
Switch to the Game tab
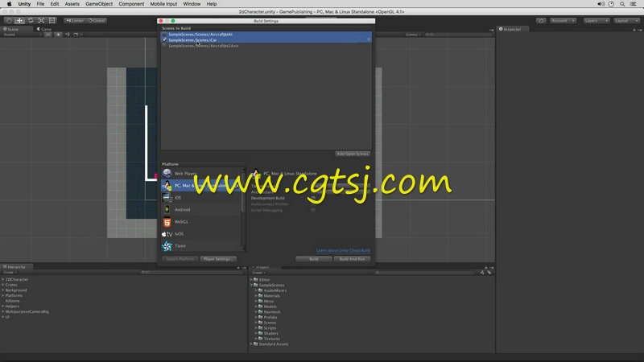44,29
